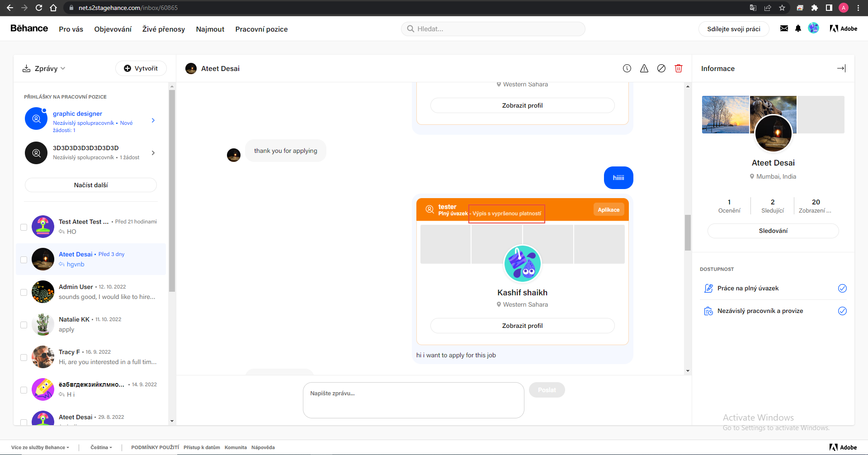Viewport: 868px width, 455px height.
Task: Open notifications bell icon
Action: point(798,28)
